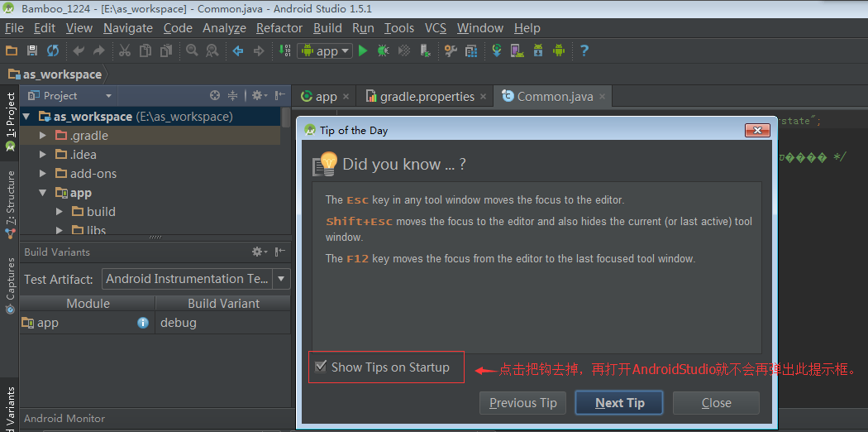The width and height of the screenshot is (868, 432).
Task: Click the Copy toolbar icon
Action: (x=145, y=51)
